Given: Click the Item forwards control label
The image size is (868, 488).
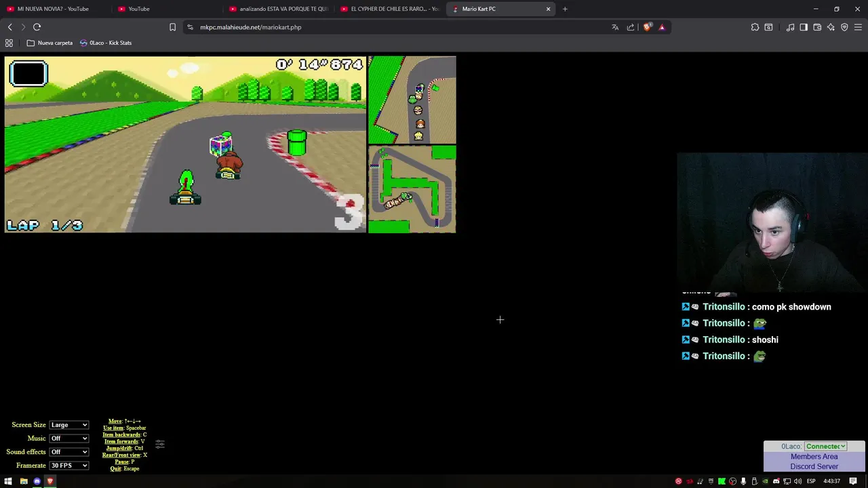Looking at the screenshot, I should [x=121, y=441].
